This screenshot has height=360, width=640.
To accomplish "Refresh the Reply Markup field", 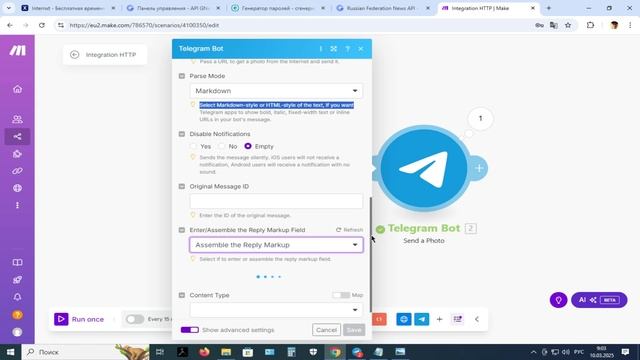I will pos(349,230).
